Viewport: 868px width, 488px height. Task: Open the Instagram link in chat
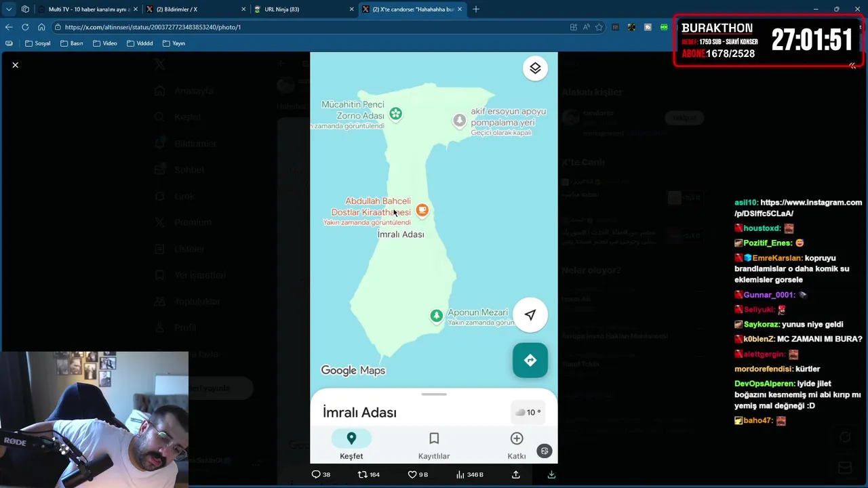pyautogui.click(x=798, y=207)
